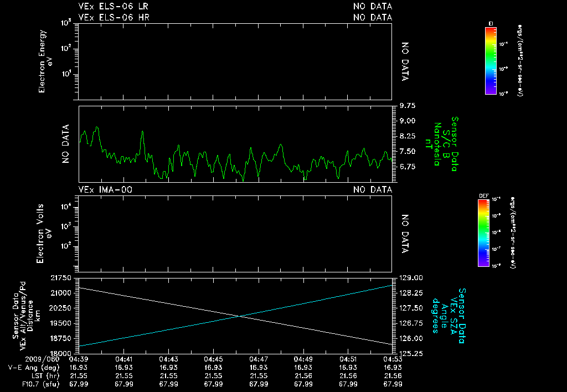This screenshot has height=392, width=567.
Task: Click the F10.7 value 67.99 under 04:39
Action: click(x=79, y=384)
